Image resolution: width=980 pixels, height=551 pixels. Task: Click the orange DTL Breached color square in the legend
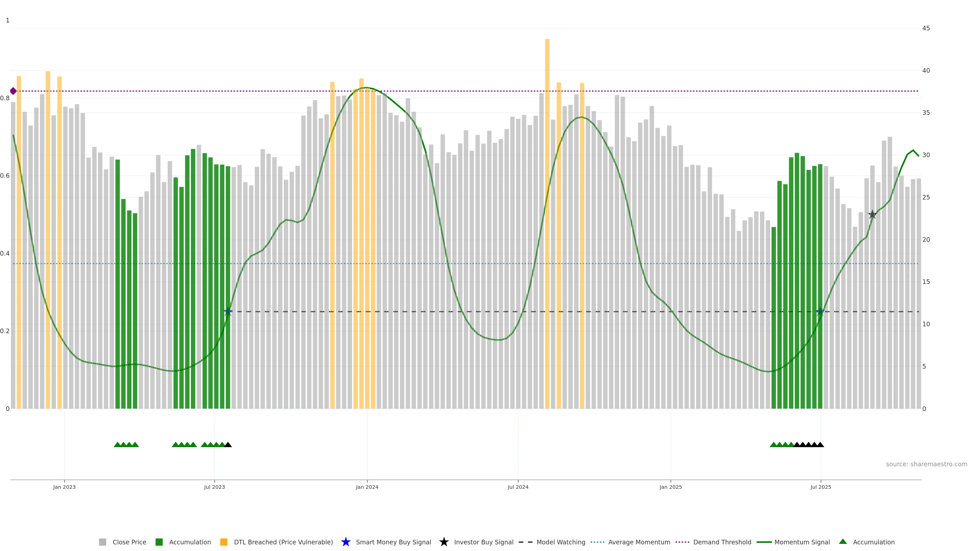point(224,542)
